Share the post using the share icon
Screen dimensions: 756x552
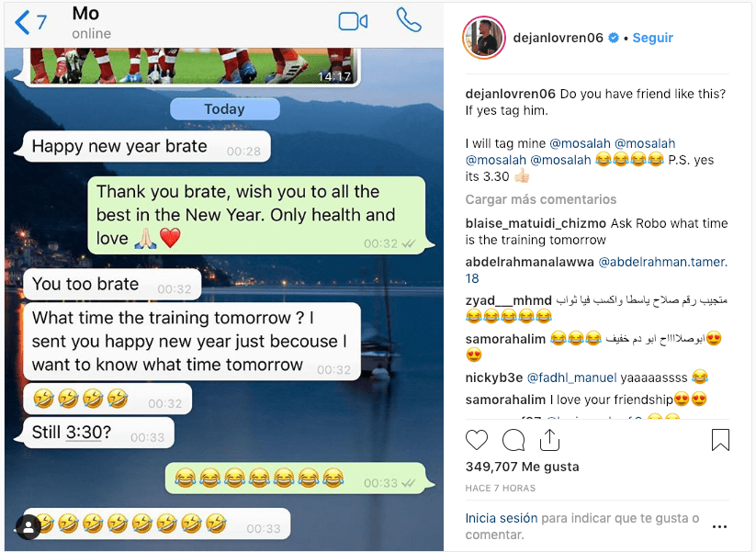[549, 440]
